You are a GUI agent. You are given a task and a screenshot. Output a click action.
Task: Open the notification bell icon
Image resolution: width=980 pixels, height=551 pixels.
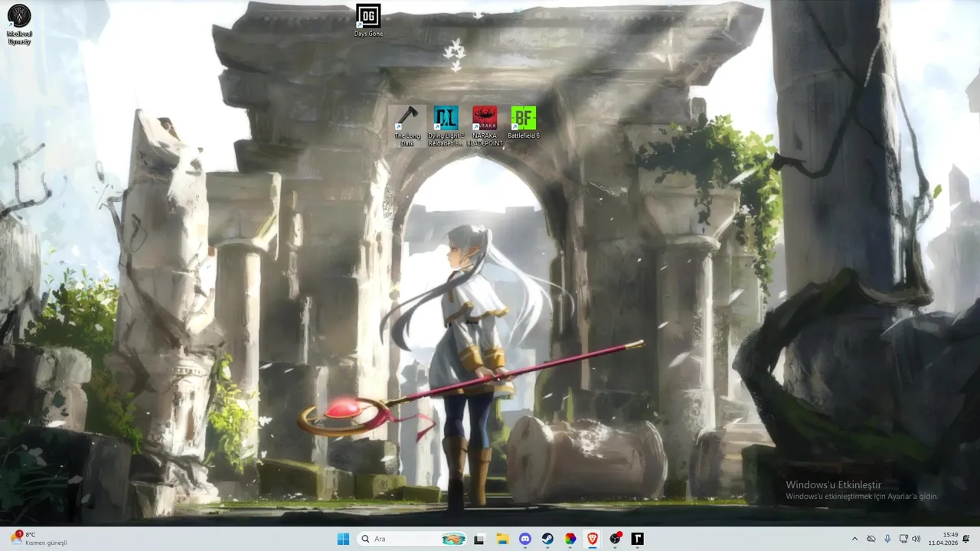966,539
